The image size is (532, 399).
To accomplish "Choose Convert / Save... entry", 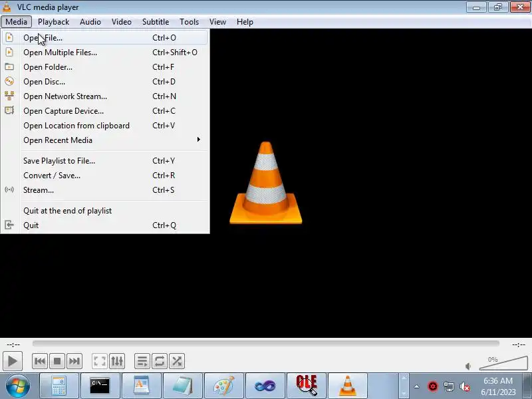I will tap(105, 175).
